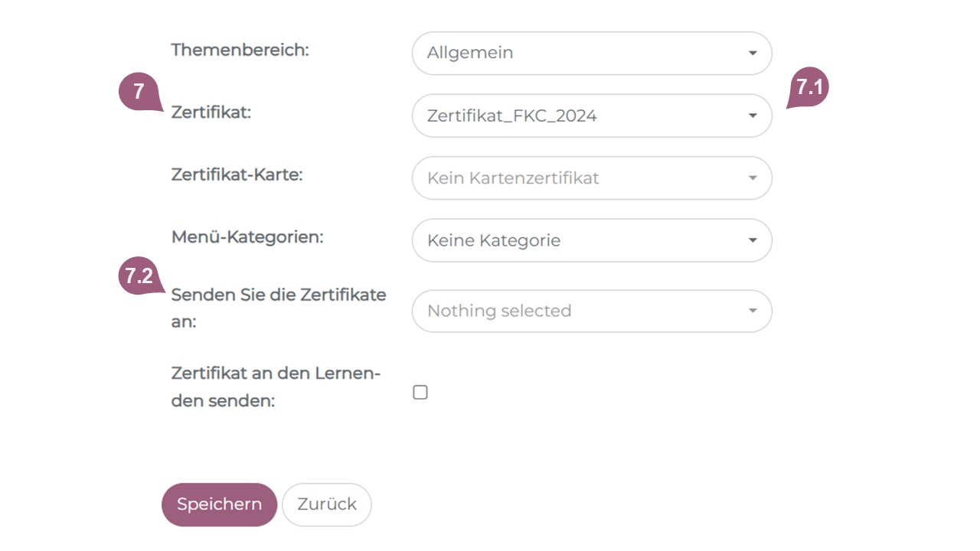This screenshot has height=551, width=980.
Task: Click the 'Zertifikat:' field label
Action: pyautogui.click(x=211, y=112)
